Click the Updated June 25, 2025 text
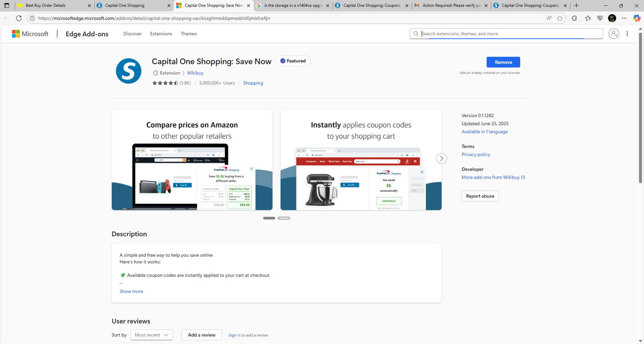The width and height of the screenshot is (644, 344). click(485, 124)
